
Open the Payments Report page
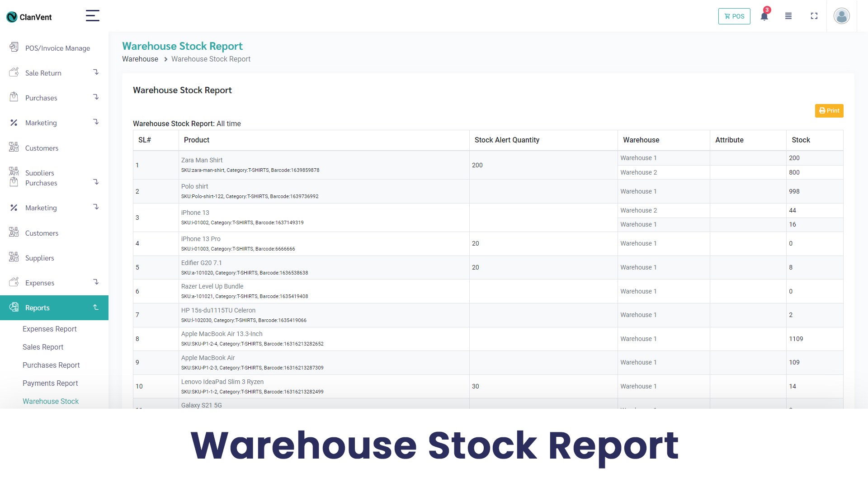(50, 383)
